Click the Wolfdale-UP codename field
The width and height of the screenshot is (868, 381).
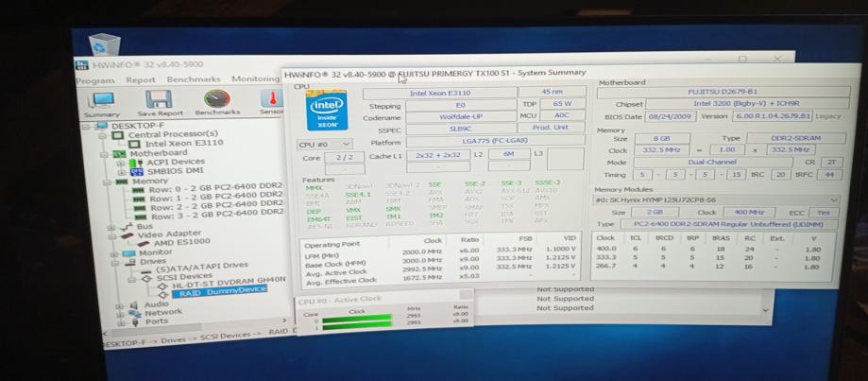462,118
